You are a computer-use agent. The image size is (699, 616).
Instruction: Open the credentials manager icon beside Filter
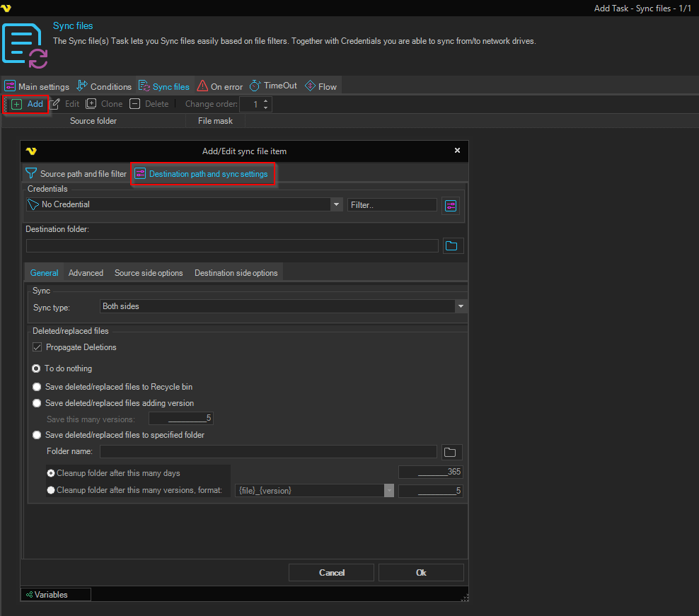451,205
